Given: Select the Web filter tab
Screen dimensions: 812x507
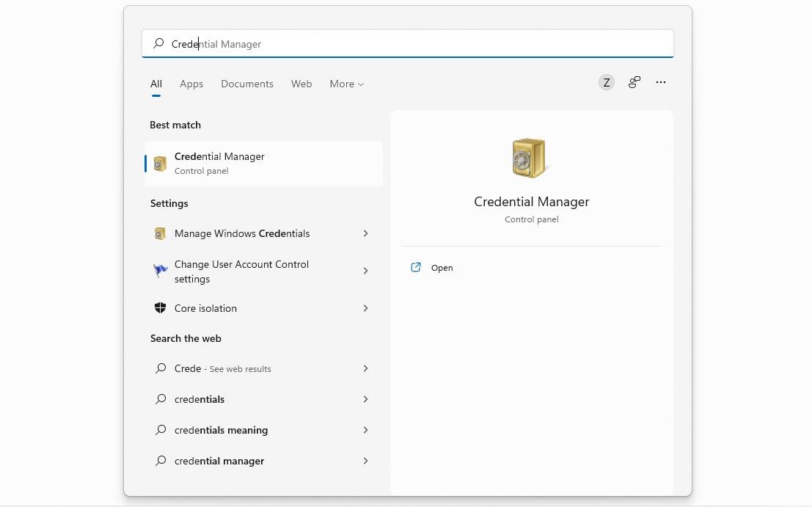Looking at the screenshot, I should tap(301, 84).
